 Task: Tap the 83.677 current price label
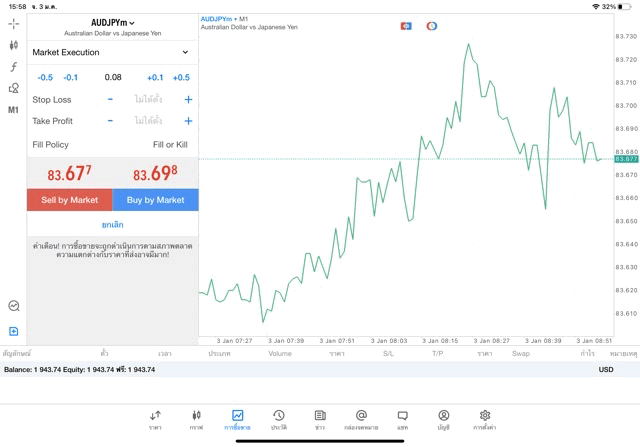(626, 159)
